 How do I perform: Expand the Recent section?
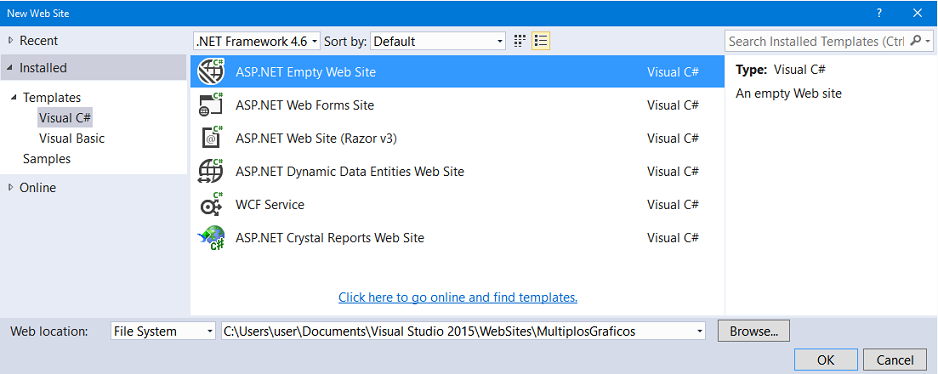(x=10, y=41)
